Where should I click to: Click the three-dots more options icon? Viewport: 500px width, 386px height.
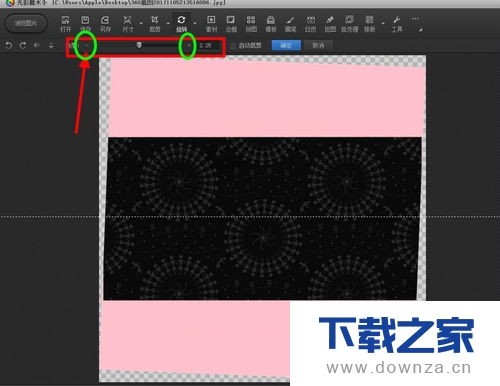click(415, 19)
